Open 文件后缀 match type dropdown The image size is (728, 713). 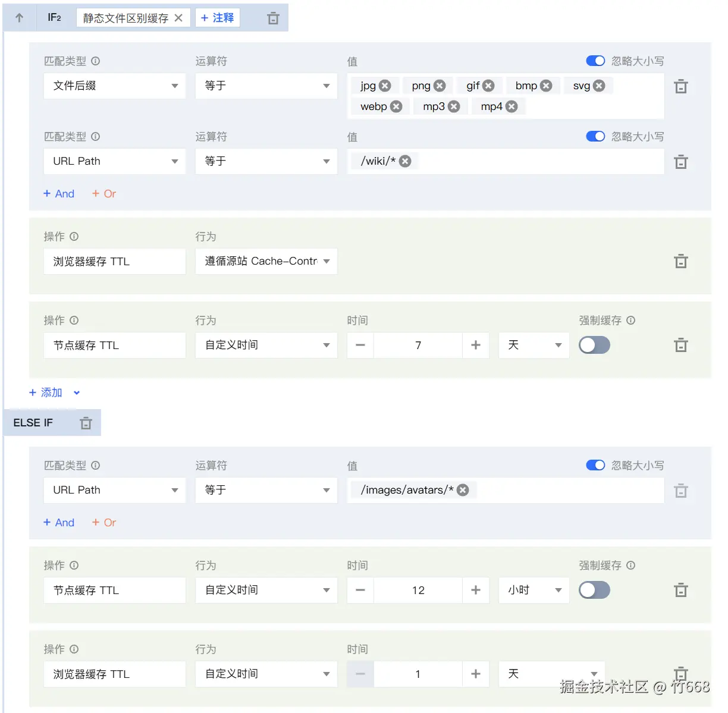coord(115,86)
